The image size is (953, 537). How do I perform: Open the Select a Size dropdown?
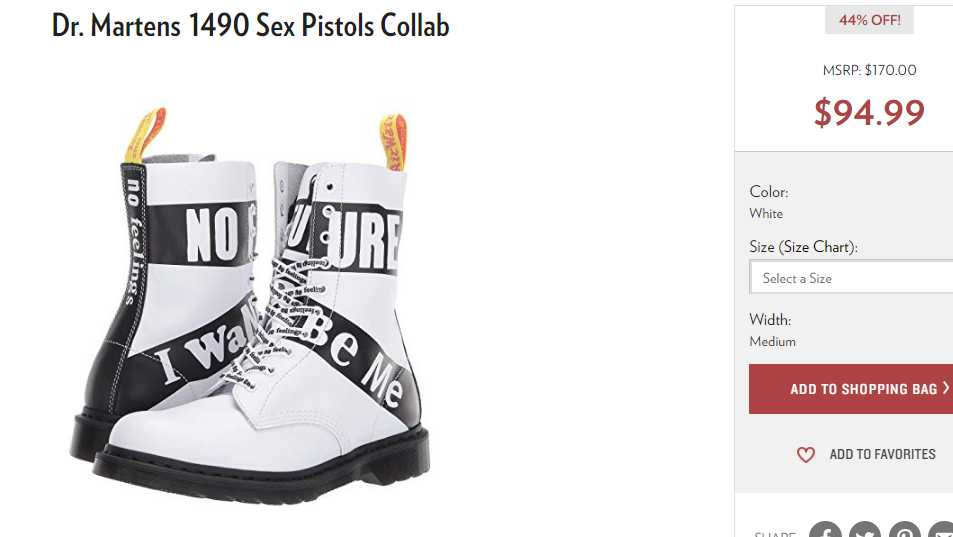[x=851, y=278]
